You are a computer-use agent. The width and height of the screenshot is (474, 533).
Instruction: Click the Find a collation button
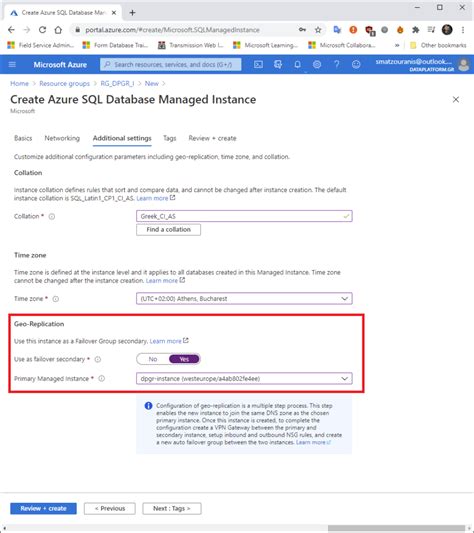(168, 230)
